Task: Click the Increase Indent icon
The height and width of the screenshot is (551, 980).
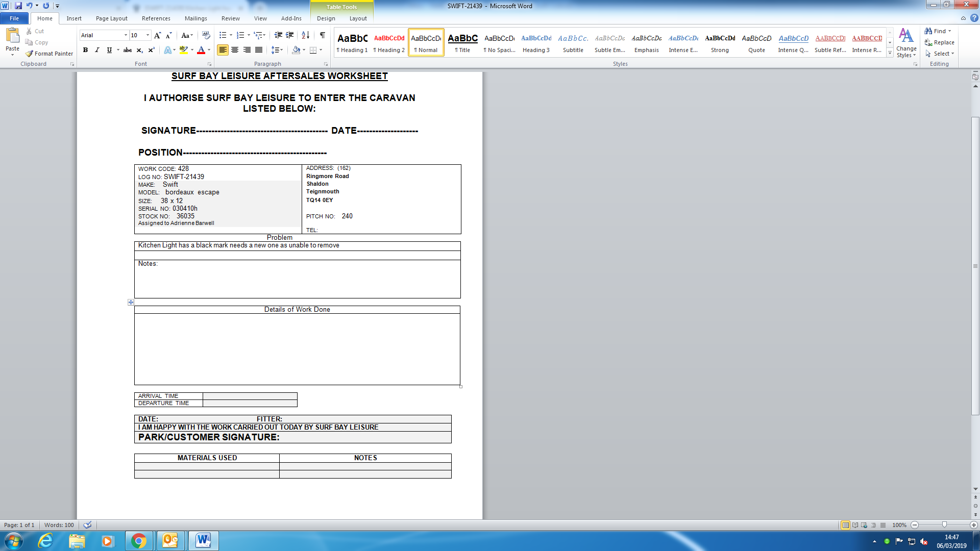Action: coord(289,35)
